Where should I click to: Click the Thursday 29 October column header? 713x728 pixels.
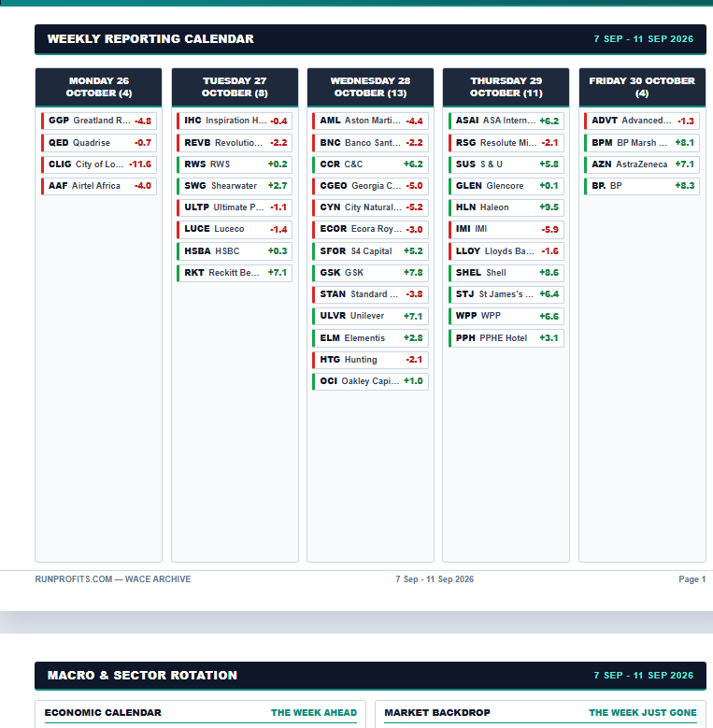click(x=506, y=87)
